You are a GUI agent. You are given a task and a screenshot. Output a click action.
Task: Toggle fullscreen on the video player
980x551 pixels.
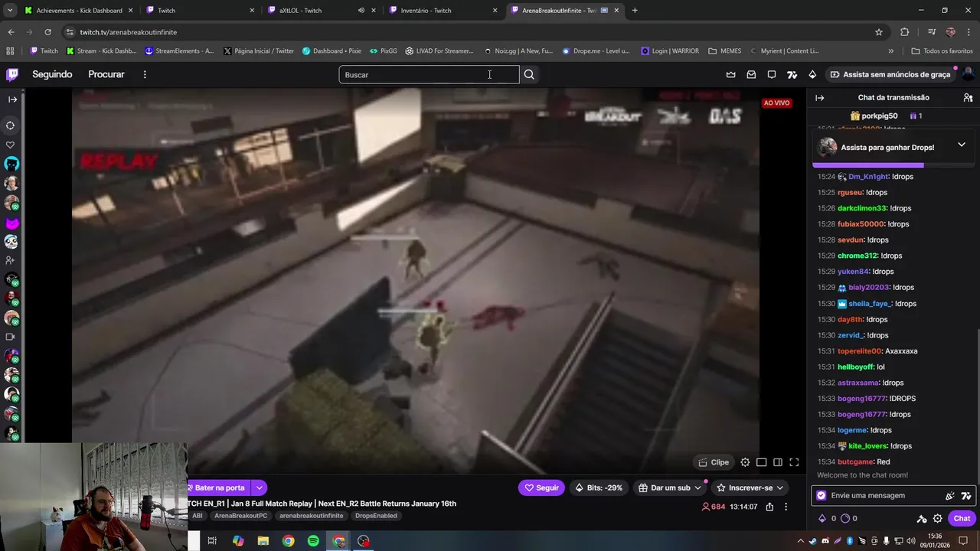tap(794, 462)
